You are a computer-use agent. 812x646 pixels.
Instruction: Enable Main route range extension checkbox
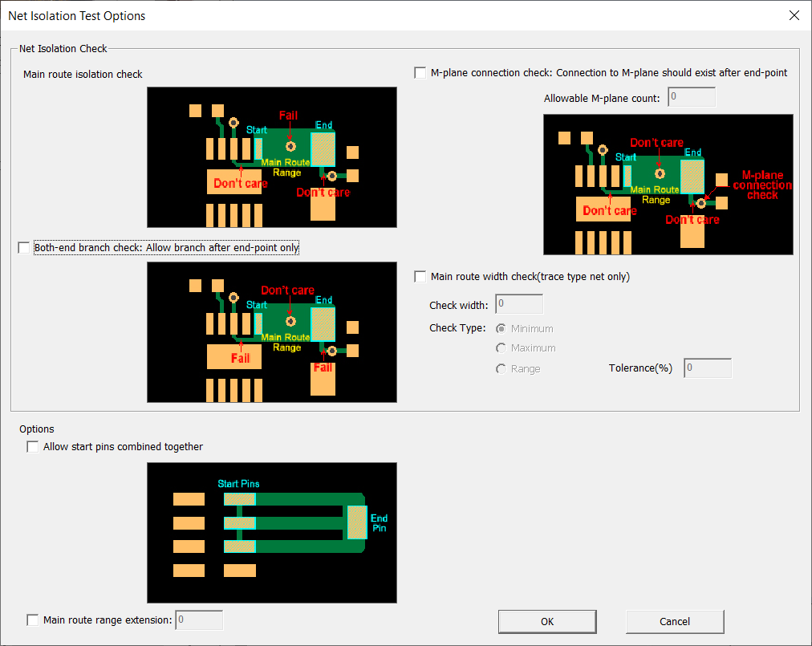(x=33, y=620)
